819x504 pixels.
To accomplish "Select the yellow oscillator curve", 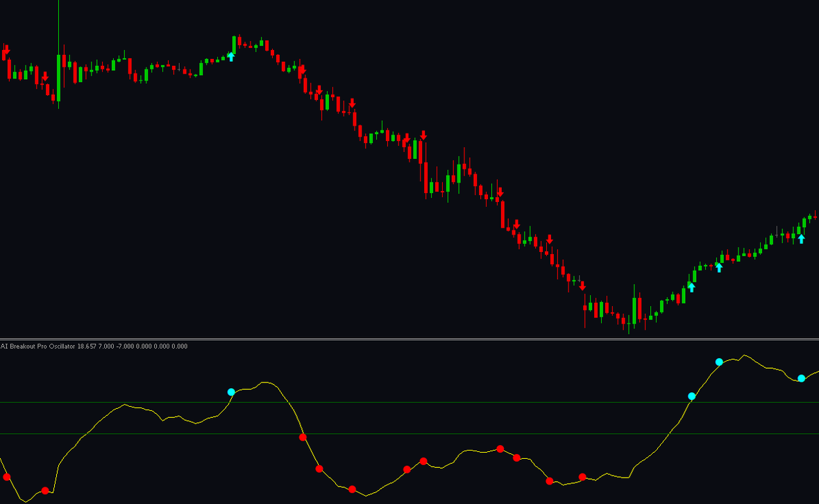I will [409, 428].
